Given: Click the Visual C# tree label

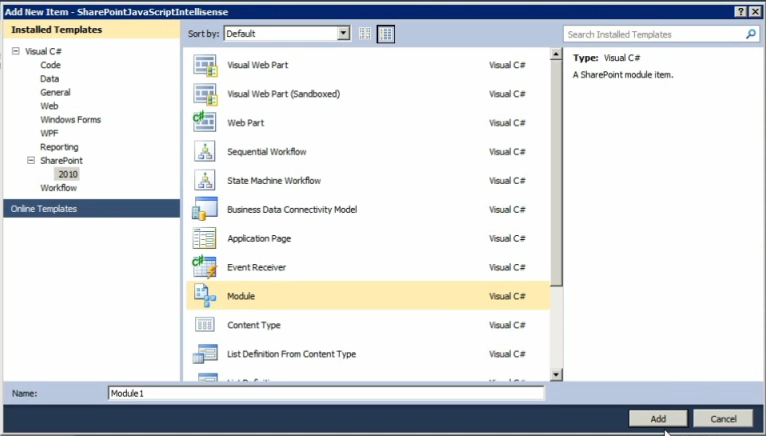Looking at the screenshot, I should tap(43, 51).
